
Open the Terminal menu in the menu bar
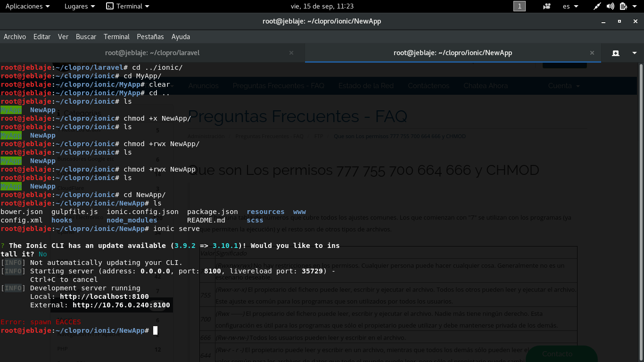pyautogui.click(x=116, y=36)
